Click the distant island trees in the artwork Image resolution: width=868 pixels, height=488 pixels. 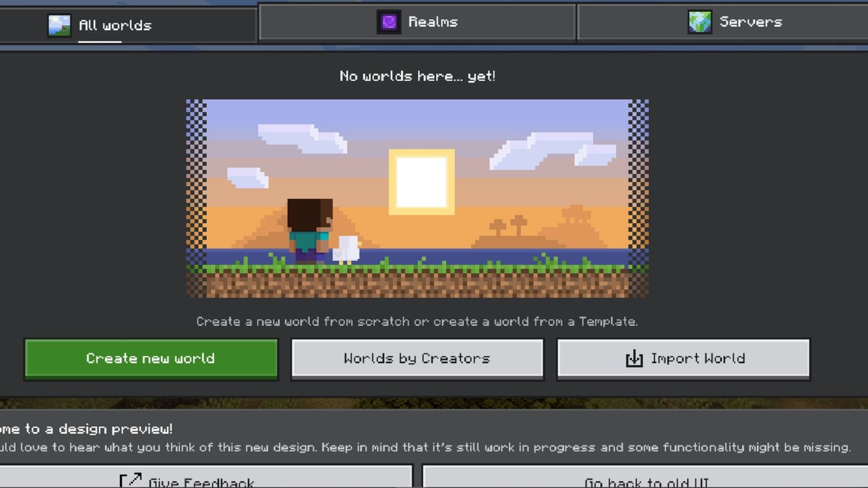pyautogui.click(x=508, y=225)
